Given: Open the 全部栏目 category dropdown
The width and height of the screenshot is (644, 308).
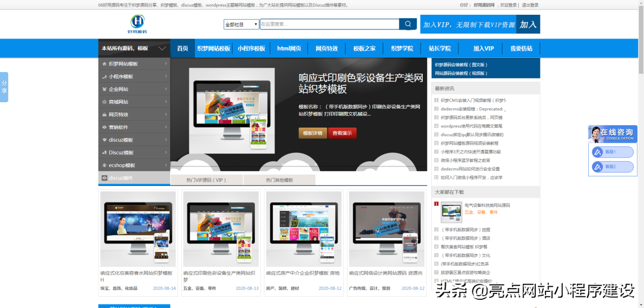Looking at the screenshot, I should point(241,23).
